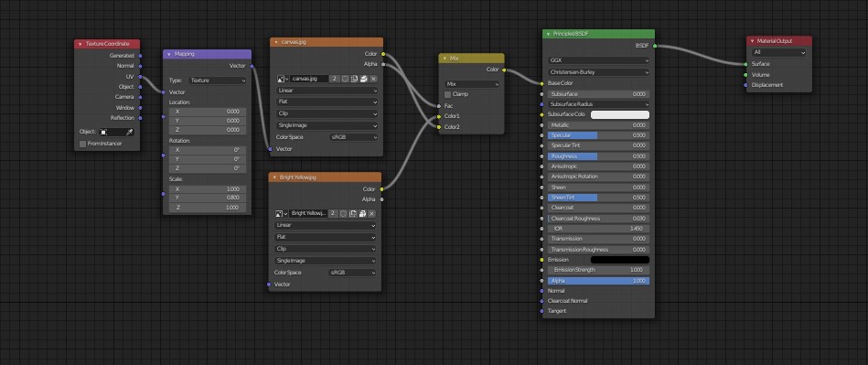
Task: Open sRGB color space dropdown in canvas.jpg node
Action: (x=353, y=137)
